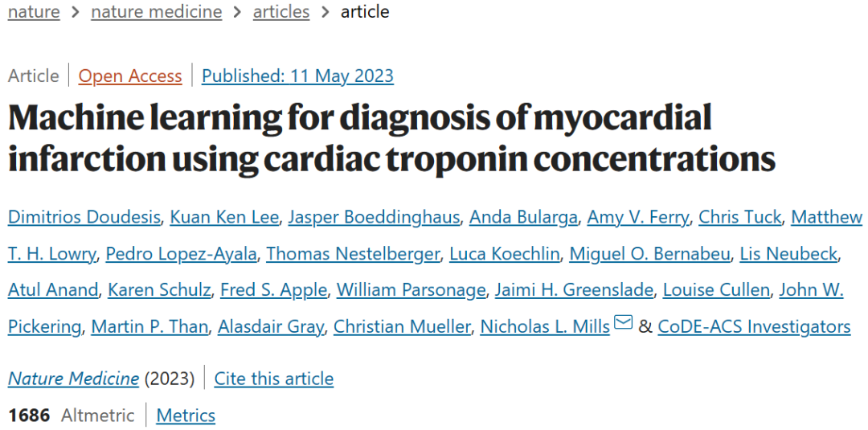Select author Jasper Boeddinghaus
Screen dimensions: 868x430
coord(374,218)
